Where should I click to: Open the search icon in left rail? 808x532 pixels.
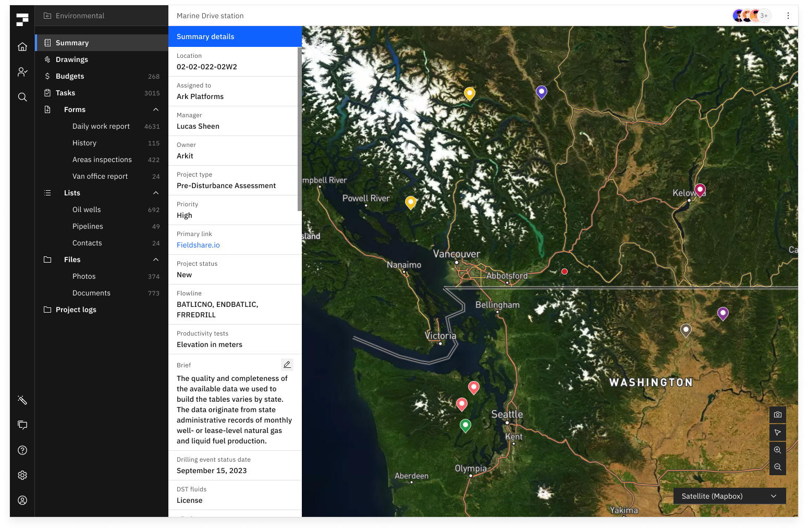click(22, 97)
